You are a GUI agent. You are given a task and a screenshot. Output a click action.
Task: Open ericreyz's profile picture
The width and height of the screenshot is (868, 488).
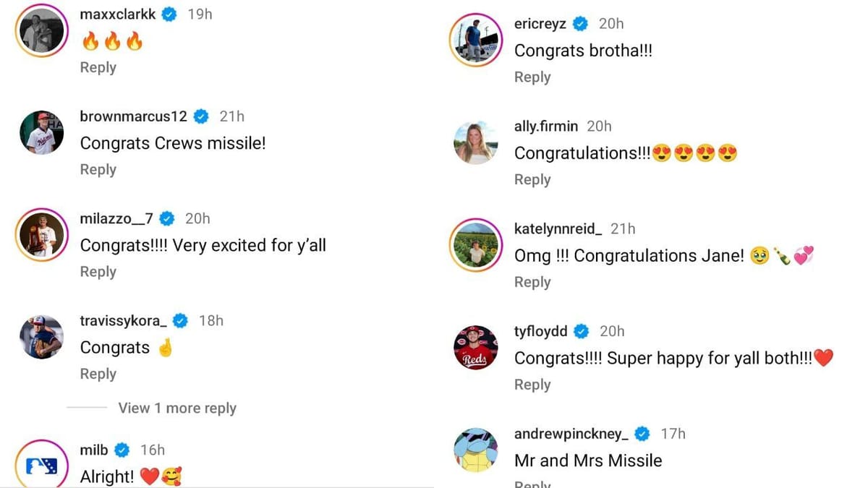coord(476,41)
